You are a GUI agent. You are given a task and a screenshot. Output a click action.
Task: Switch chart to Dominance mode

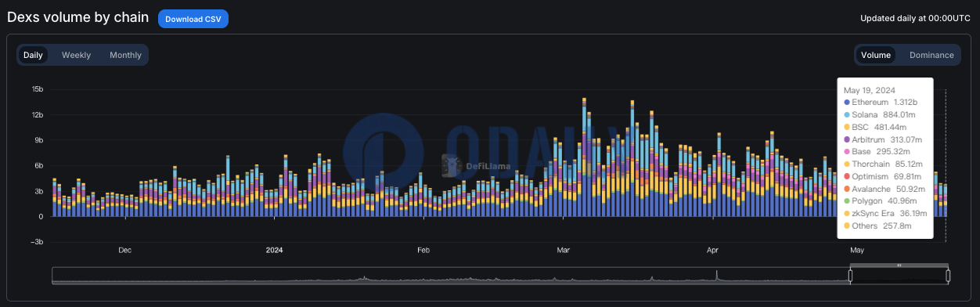[x=931, y=55]
